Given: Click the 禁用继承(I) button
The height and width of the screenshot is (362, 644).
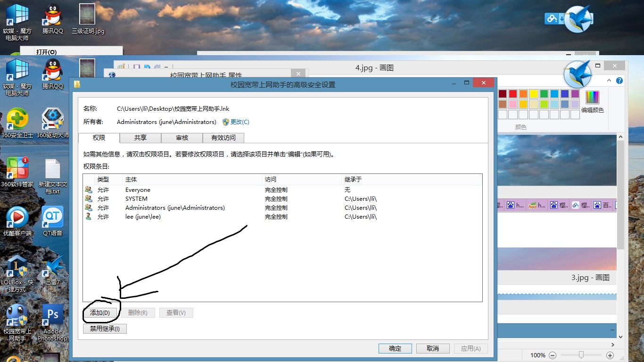Looking at the screenshot, I should [105, 329].
